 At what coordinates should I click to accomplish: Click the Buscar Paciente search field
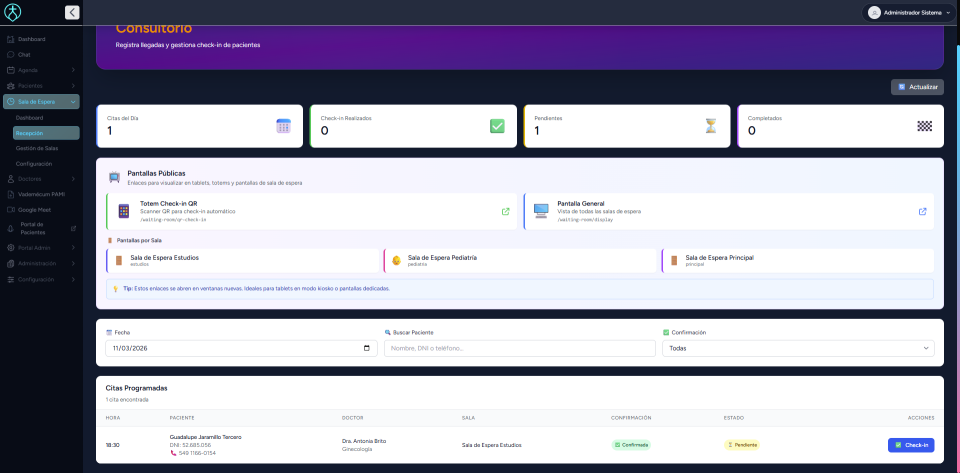519,348
